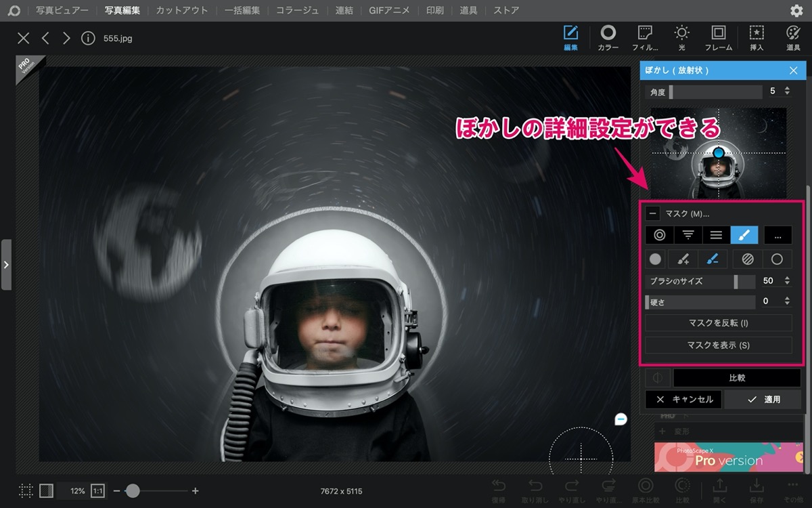Open the 光 light effects
Viewport: 812px width, 508px height.
tap(681, 38)
